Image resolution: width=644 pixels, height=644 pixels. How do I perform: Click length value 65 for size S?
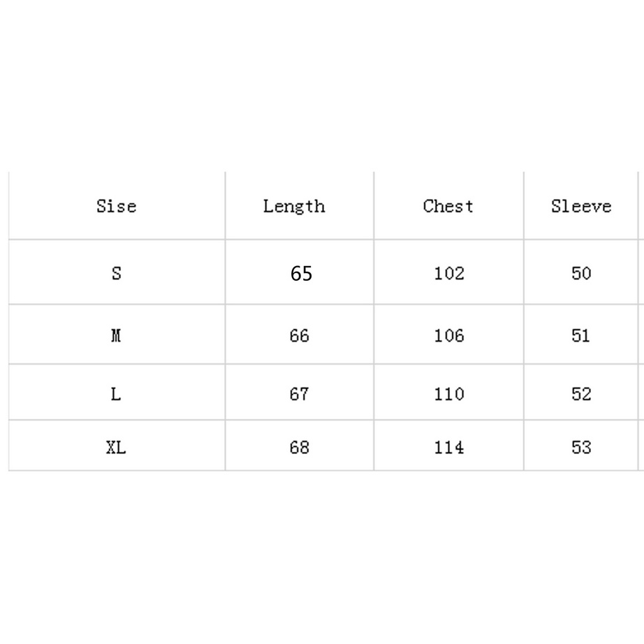[301, 274]
